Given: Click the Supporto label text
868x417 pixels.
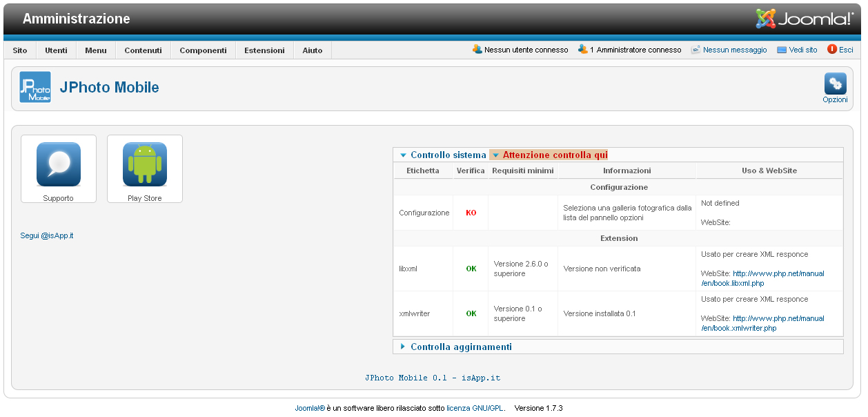Looking at the screenshot, I should 58,199.
